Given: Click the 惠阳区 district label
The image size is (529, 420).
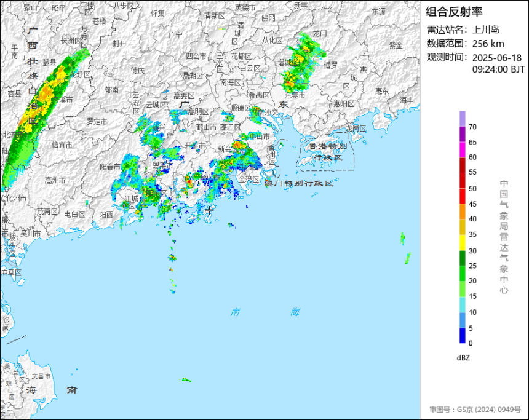Looking at the screenshot, I should pos(344,104).
